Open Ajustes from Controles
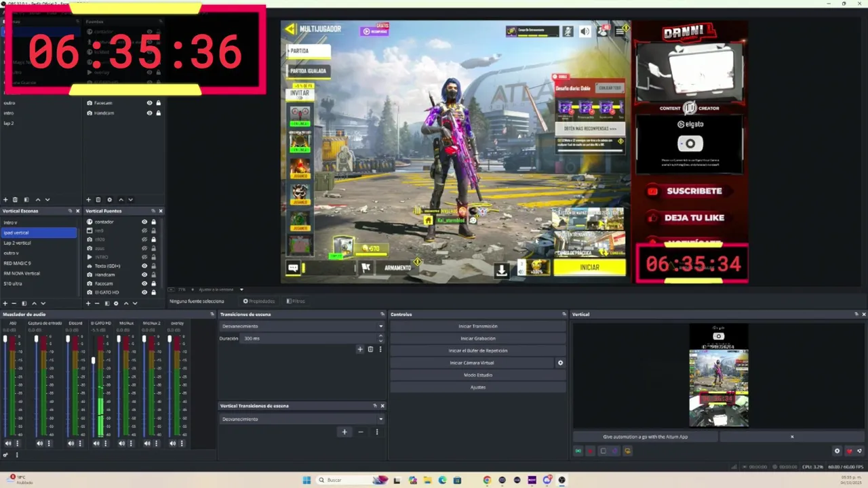The height and width of the screenshot is (488, 868). [478, 387]
